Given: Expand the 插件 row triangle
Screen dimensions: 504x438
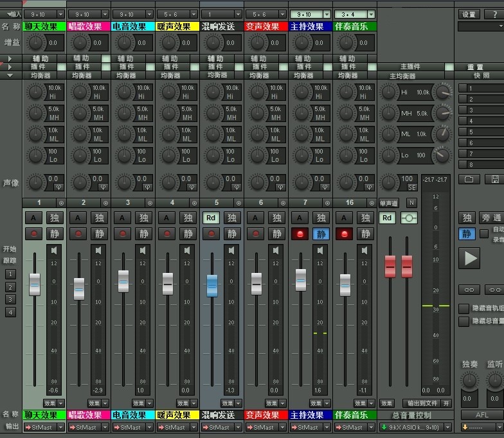Looking at the screenshot, I should (x=10, y=67).
